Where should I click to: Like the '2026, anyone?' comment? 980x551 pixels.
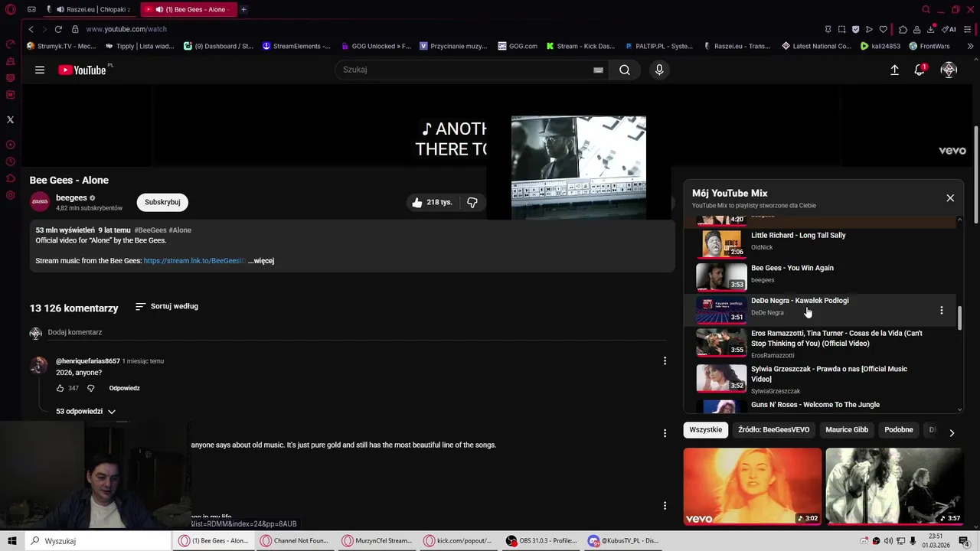click(60, 388)
